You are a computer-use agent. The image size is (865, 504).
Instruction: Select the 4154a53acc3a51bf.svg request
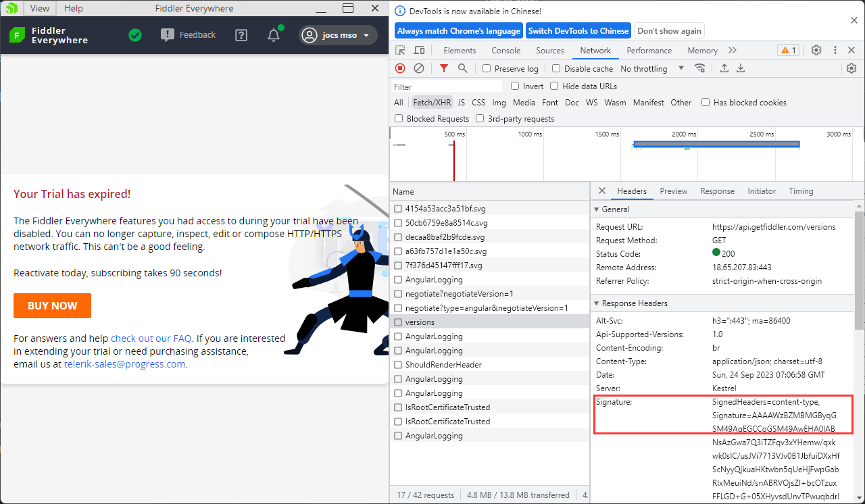(490, 209)
